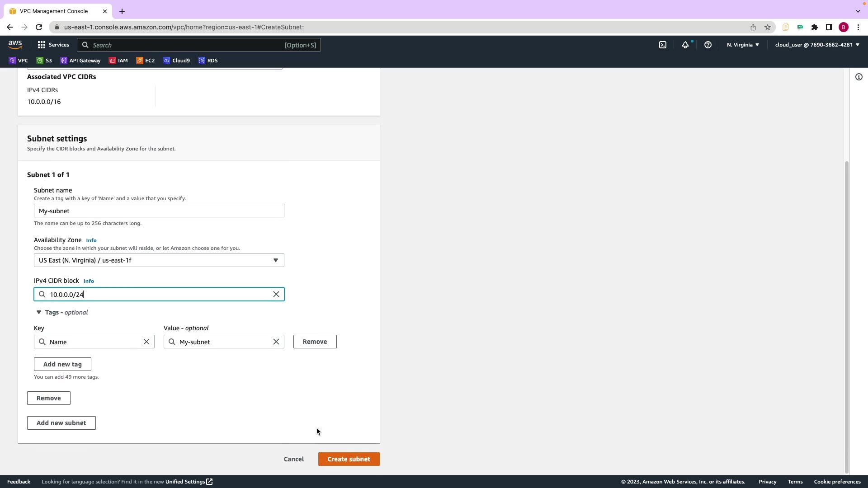Open the info panel icon

[859, 77]
